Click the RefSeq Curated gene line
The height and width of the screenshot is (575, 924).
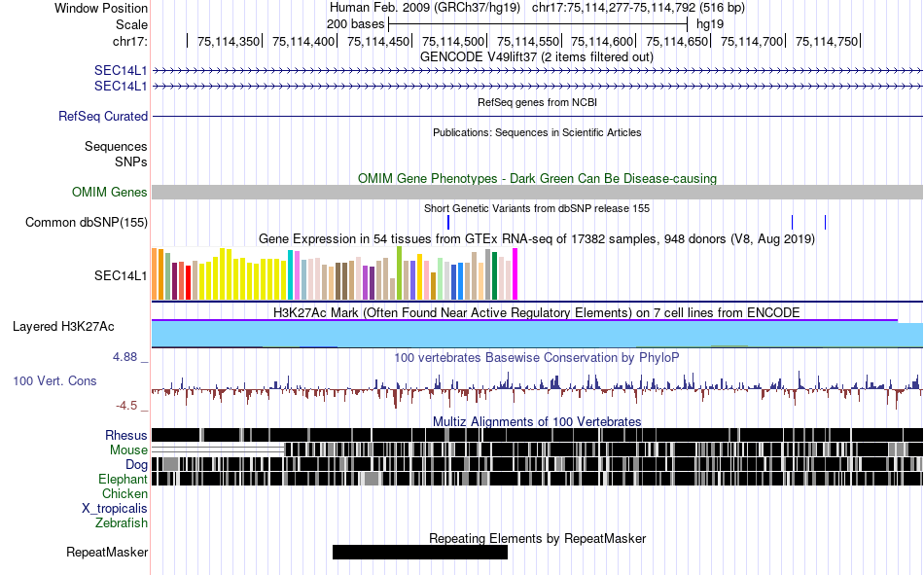pos(538,116)
